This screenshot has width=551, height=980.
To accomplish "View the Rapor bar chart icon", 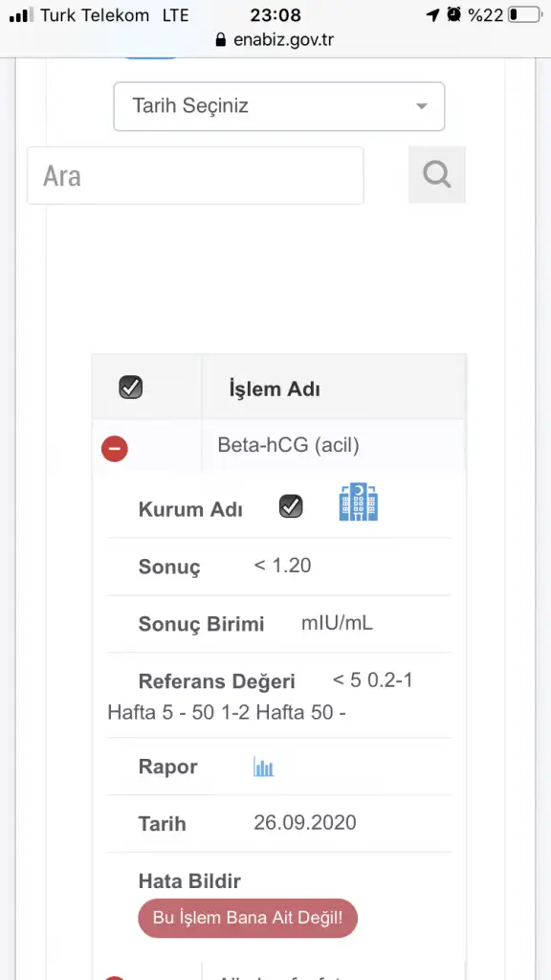I will (264, 767).
